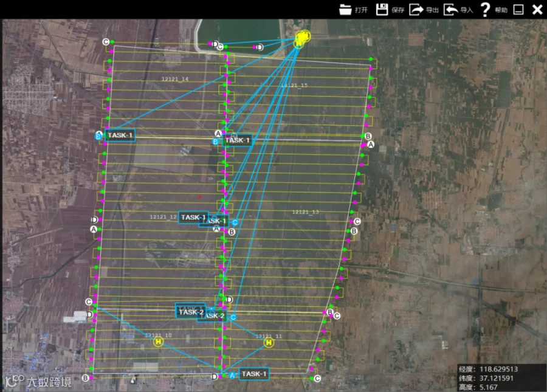The image size is (547, 392).
Task: Select yellow H marker in block 12121_10
Action: pos(159,342)
